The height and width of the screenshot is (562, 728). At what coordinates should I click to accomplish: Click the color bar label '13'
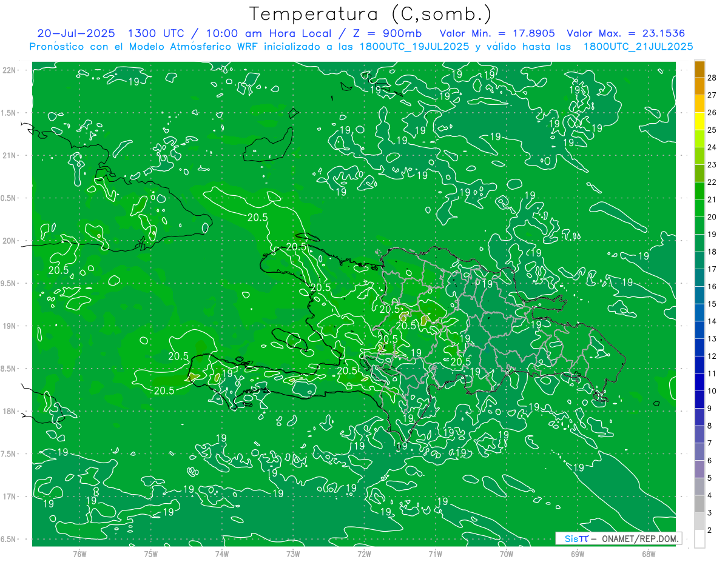pyautogui.click(x=712, y=338)
